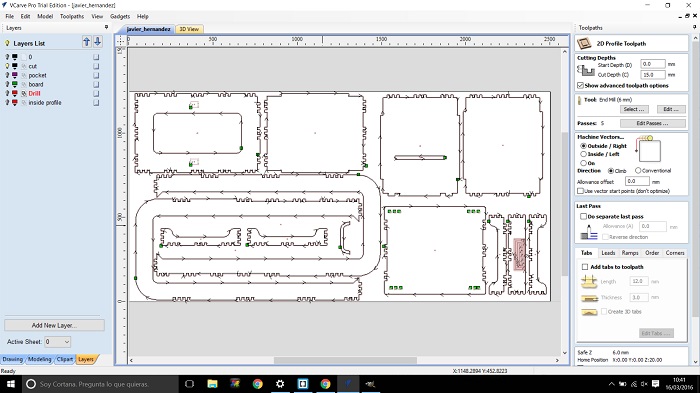Open the Leads tab
The image size is (700, 393).
[x=608, y=253]
